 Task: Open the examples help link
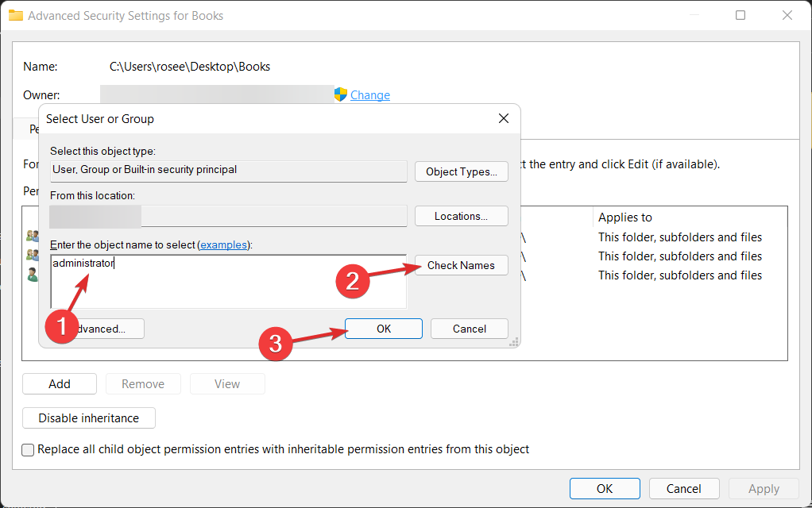coord(223,245)
